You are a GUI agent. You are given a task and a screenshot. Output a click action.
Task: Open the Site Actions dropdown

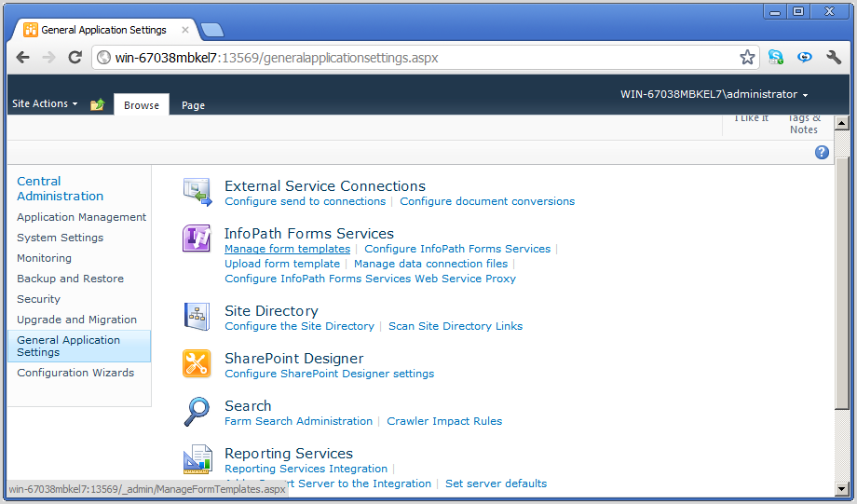coord(45,103)
